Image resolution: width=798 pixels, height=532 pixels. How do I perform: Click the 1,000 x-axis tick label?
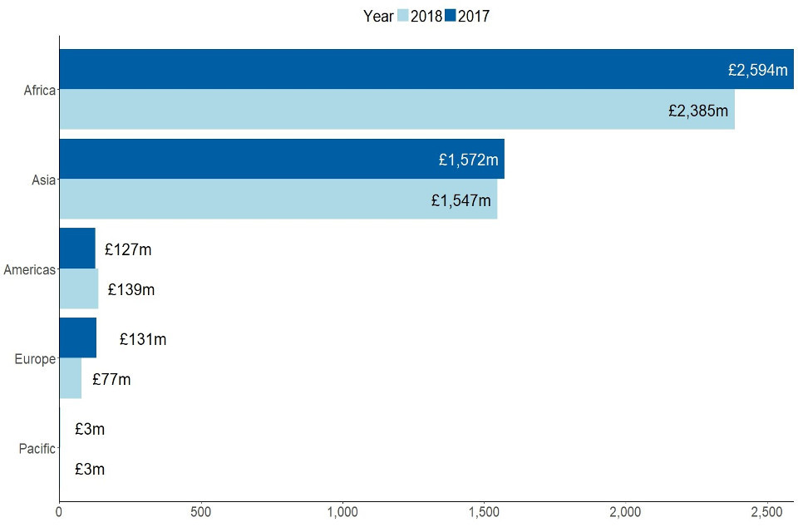coord(342,514)
